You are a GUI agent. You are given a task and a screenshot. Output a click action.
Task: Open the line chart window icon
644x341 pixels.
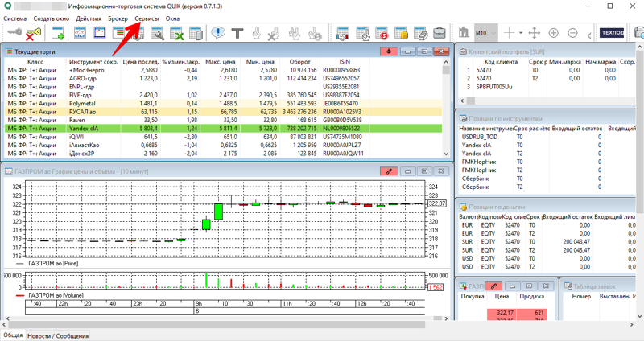pos(80,33)
